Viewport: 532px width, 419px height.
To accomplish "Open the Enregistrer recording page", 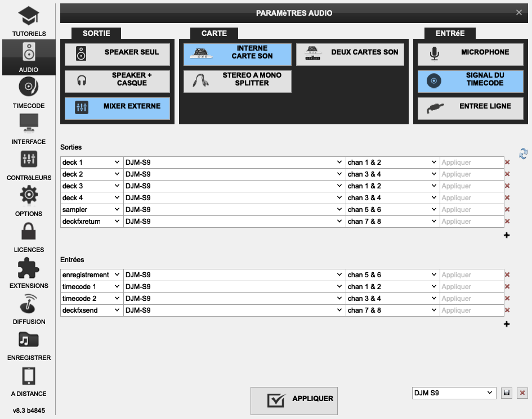I will point(29,345).
